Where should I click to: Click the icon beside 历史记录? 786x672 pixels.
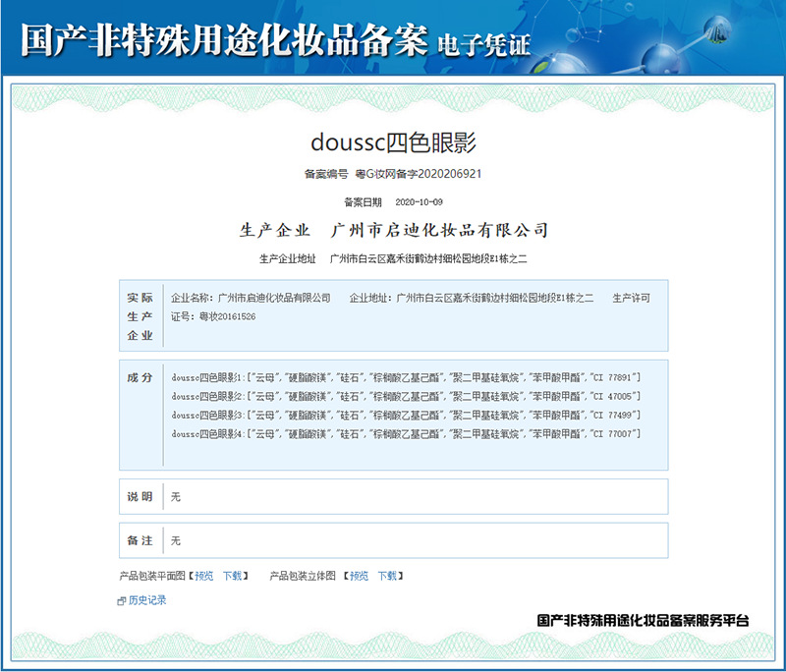tap(121, 601)
